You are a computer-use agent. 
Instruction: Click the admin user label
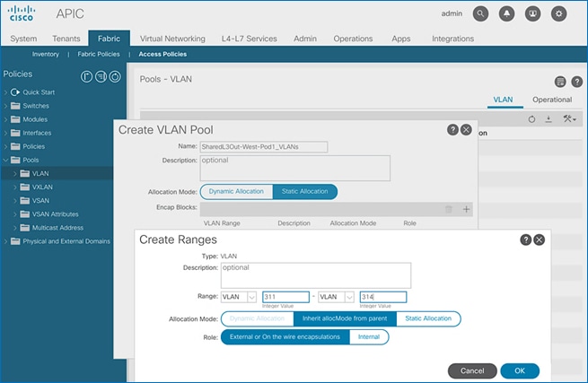click(x=452, y=13)
